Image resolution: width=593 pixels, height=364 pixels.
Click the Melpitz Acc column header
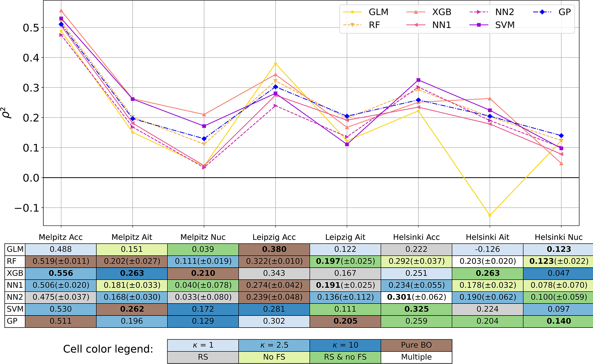(x=61, y=237)
